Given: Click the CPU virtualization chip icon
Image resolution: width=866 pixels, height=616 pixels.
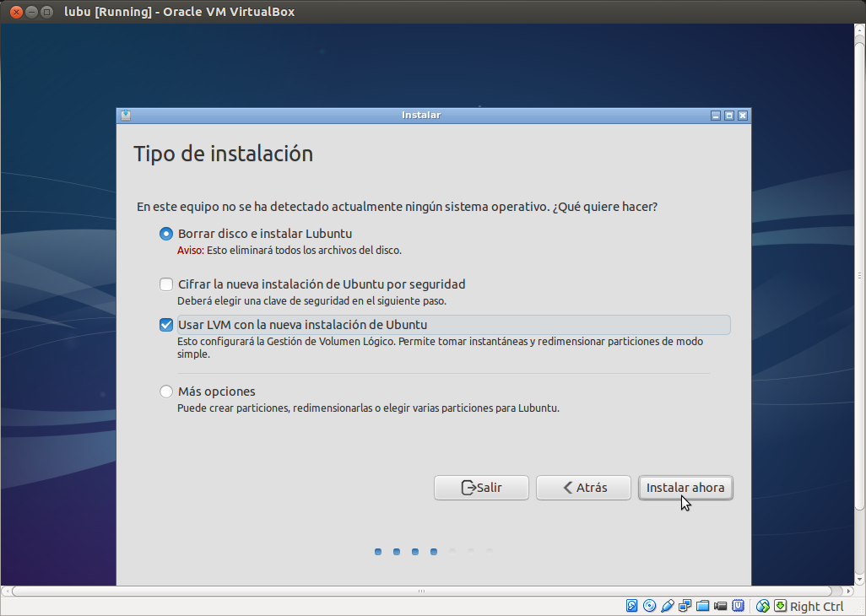Looking at the screenshot, I should [x=738, y=606].
